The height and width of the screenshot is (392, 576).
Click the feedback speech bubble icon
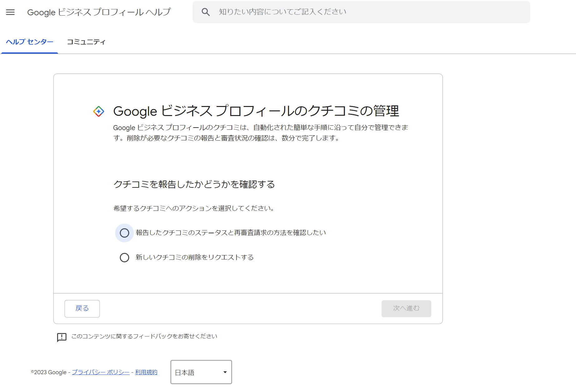62,337
